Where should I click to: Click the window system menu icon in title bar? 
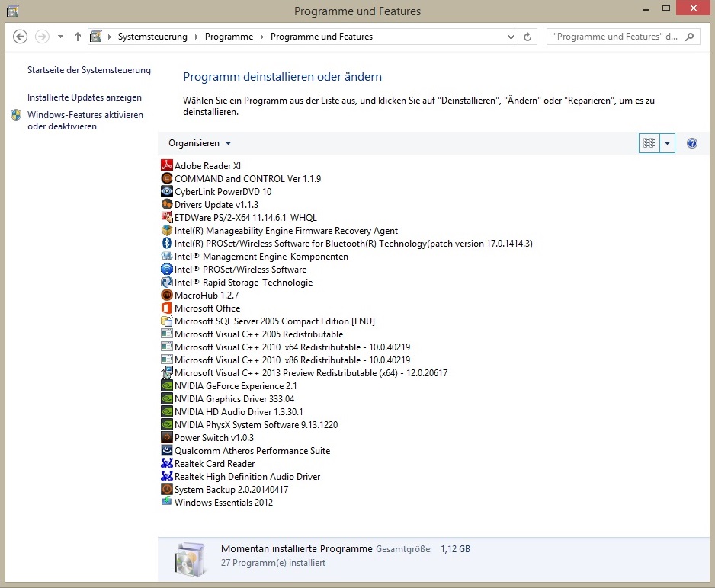[12, 11]
